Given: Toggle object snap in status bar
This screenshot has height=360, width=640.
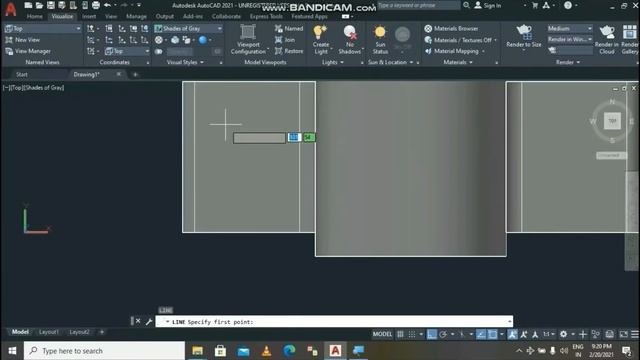Looking at the screenshot, I should 493,334.
